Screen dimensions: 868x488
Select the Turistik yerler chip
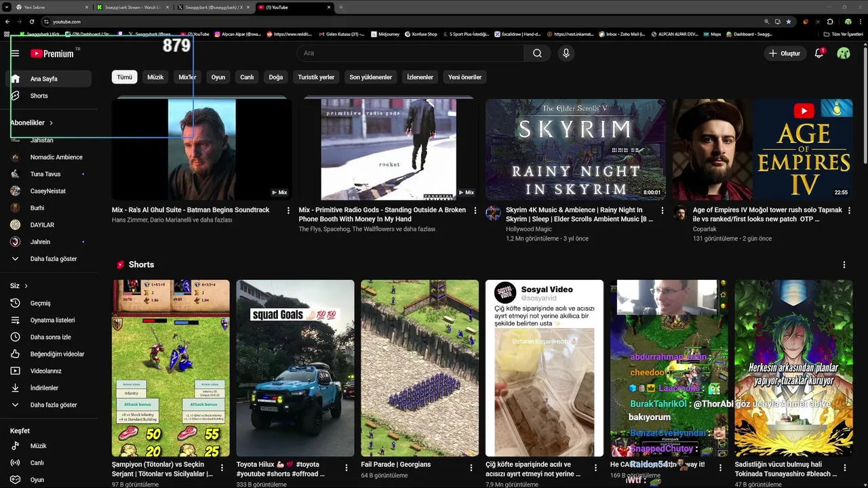tap(316, 77)
